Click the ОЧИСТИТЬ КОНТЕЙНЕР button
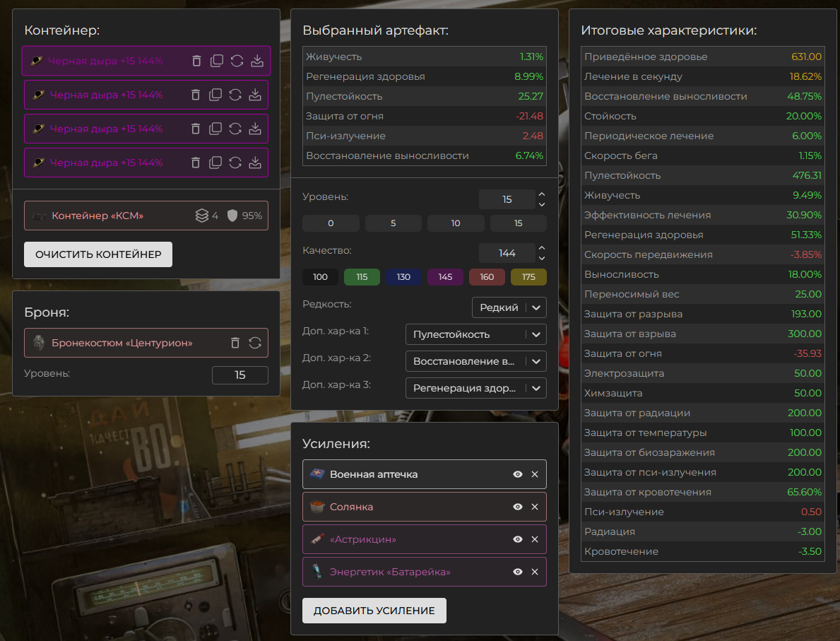Screen dimensions: 840x641 pyautogui.click(x=98, y=254)
